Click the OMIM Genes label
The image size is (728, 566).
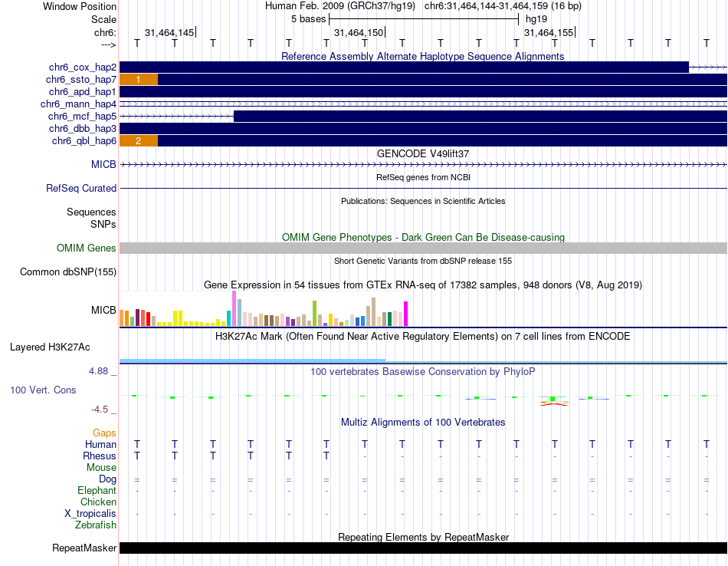[87, 248]
